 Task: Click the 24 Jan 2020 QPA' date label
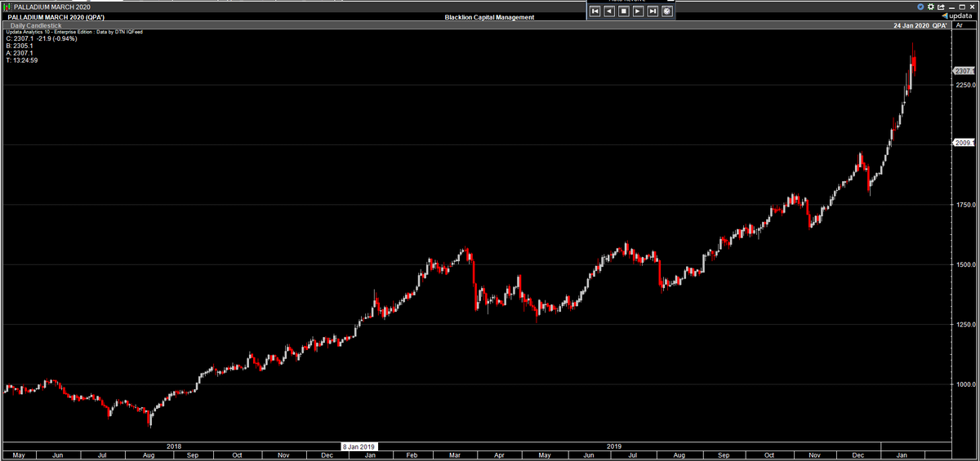coord(920,26)
